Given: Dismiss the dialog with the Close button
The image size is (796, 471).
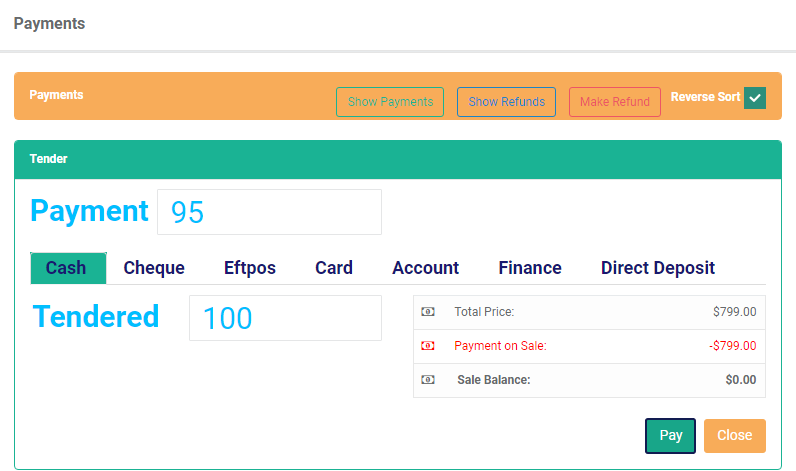Looking at the screenshot, I should [735, 435].
